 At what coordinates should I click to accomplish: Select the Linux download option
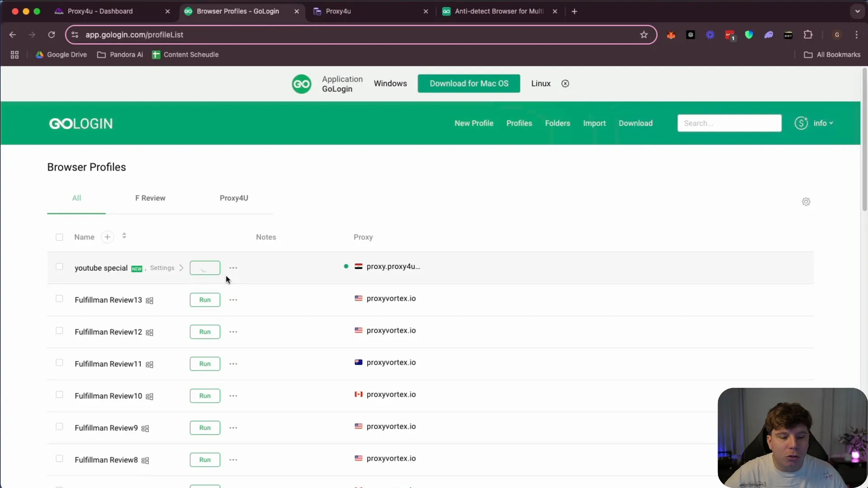(541, 84)
